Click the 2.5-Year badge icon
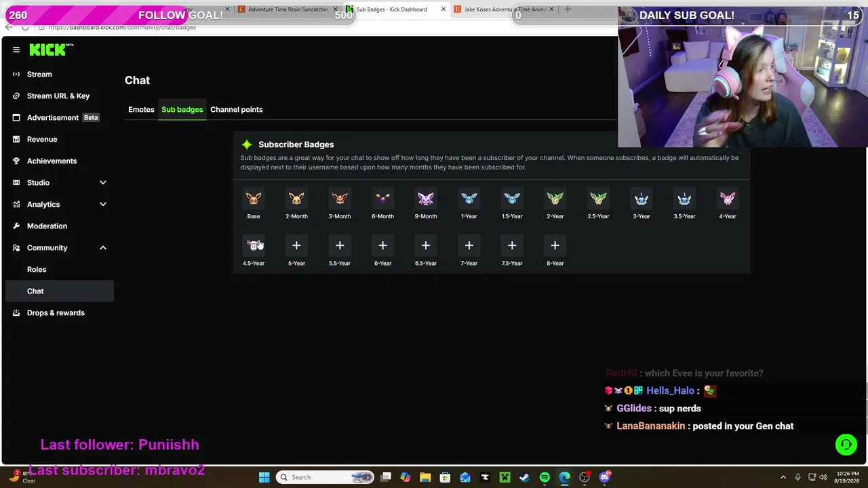Image resolution: width=868 pixels, height=488 pixels. point(598,199)
